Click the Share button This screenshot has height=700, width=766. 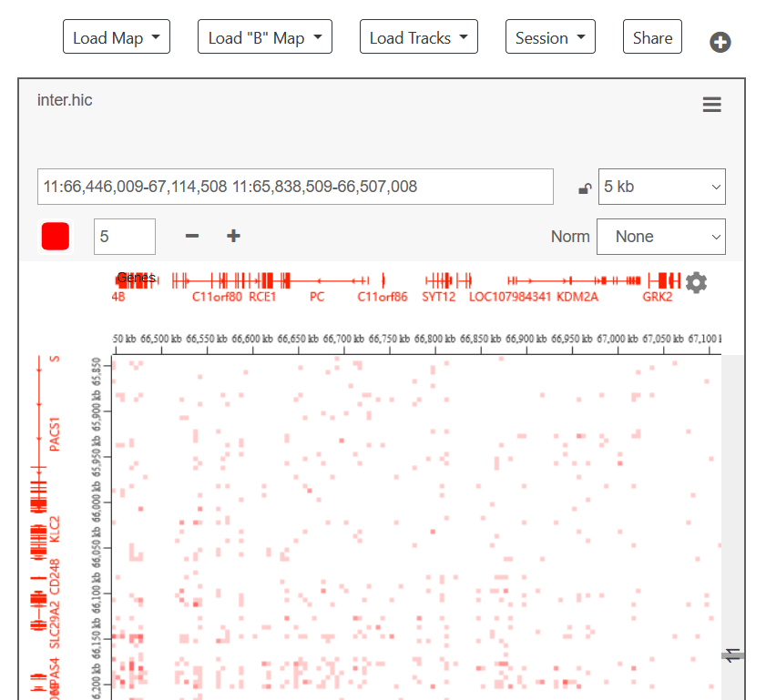coord(652,37)
